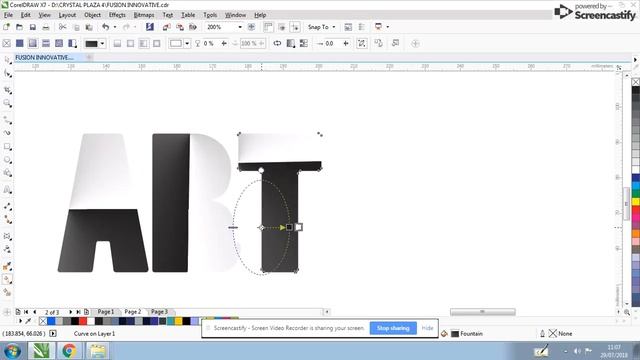The height and width of the screenshot is (360, 640).
Task: Select the Zoom tool in toolbox
Action: pyautogui.click(x=7, y=103)
